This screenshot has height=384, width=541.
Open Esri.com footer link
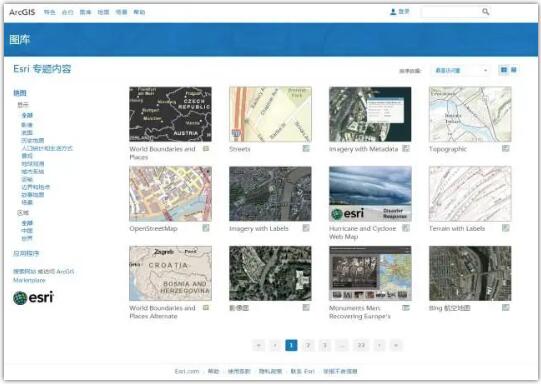tap(187, 372)
